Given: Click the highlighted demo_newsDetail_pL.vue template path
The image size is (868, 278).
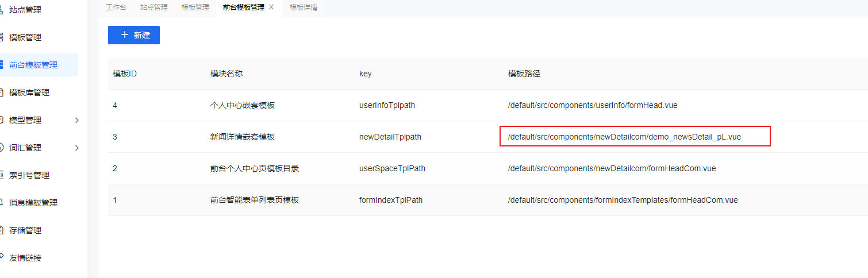Looking at the screenshot, I should pos(624,137).
